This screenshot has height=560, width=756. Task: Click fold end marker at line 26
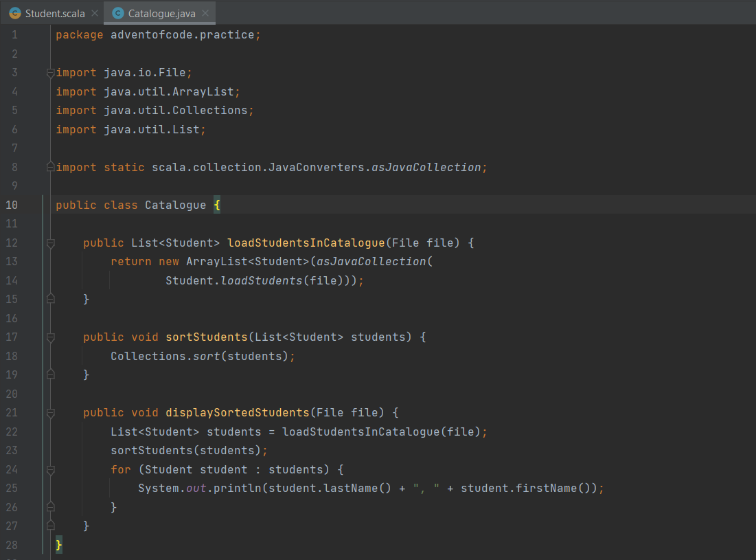51,507
